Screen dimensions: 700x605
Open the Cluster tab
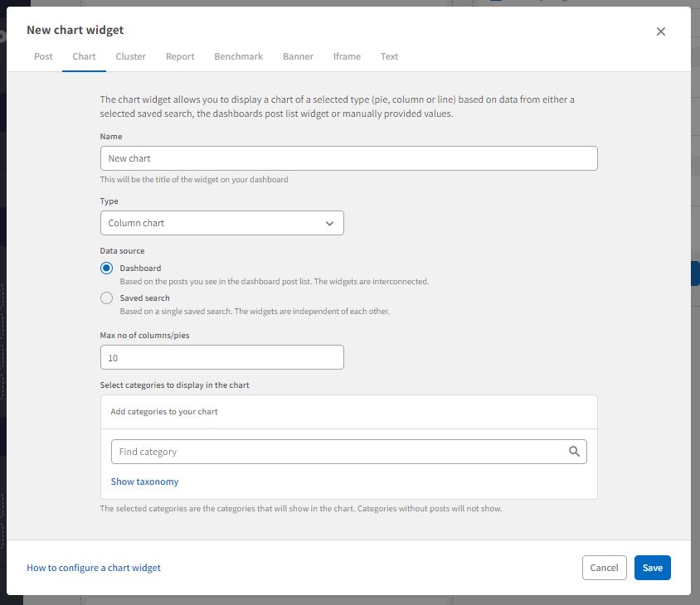click(x=130, y=56)
